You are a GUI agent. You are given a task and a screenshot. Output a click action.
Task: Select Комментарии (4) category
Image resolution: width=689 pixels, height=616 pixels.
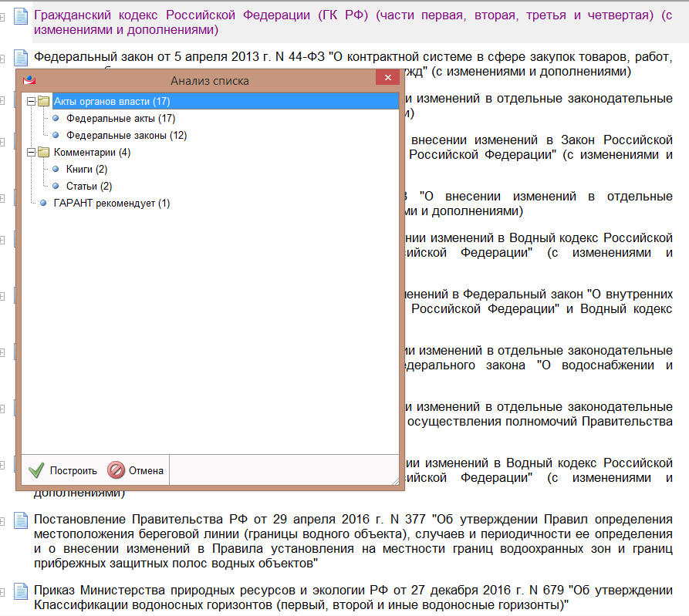pyautogui.click(x=93, y=153)
